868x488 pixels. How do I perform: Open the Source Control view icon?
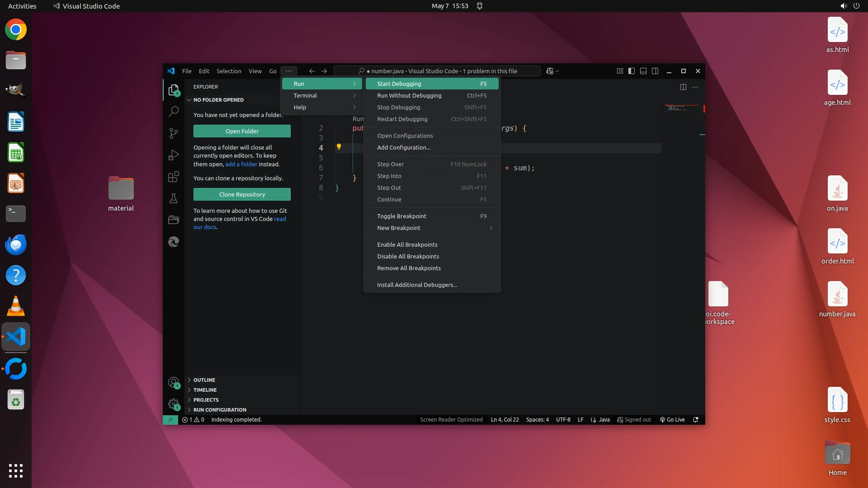174,133
